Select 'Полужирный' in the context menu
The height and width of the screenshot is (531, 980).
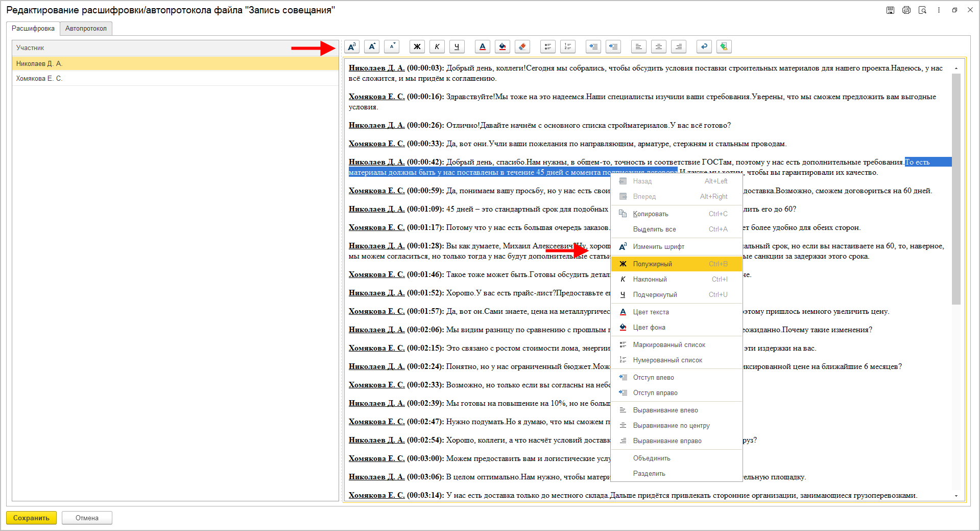(x=652, y=264)
